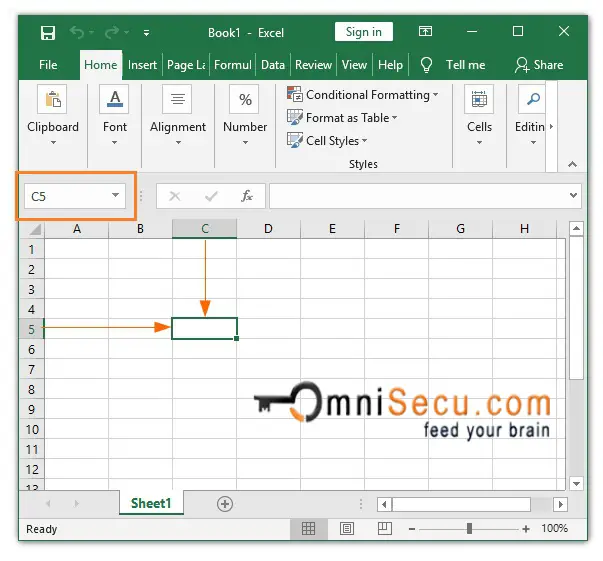Open Ribbon Display Options icon
Viewport: 603px width, 561px height.
(425, 31)
